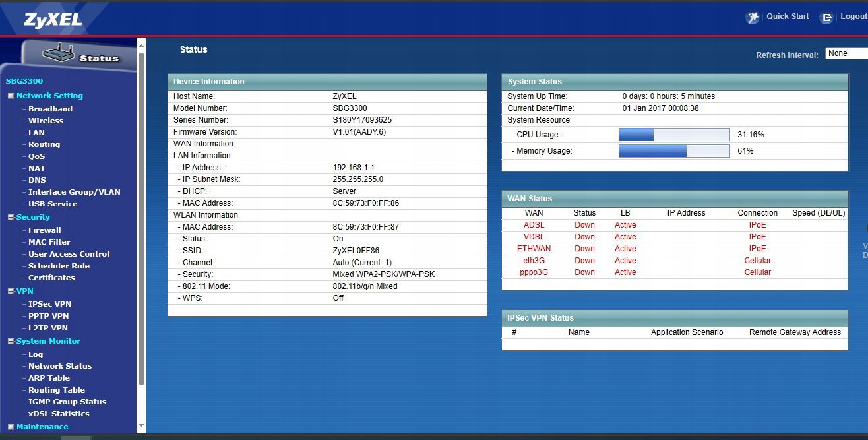The image size is (868, 440).
Task: Open L2TP VPN settings
Action: (x=47, y=328)
